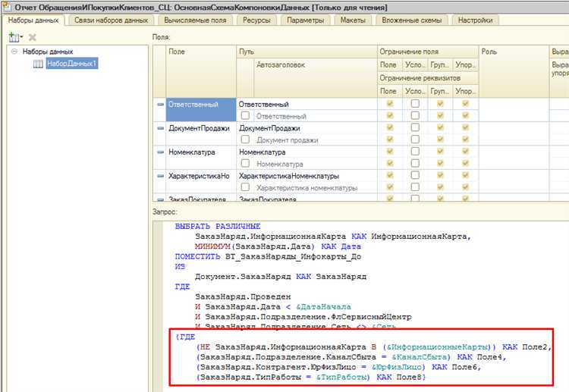Toggle Условие restriction checkbox in Ответственный row
The height and width of the screenshot is (392, 569).
pos(415,104)
